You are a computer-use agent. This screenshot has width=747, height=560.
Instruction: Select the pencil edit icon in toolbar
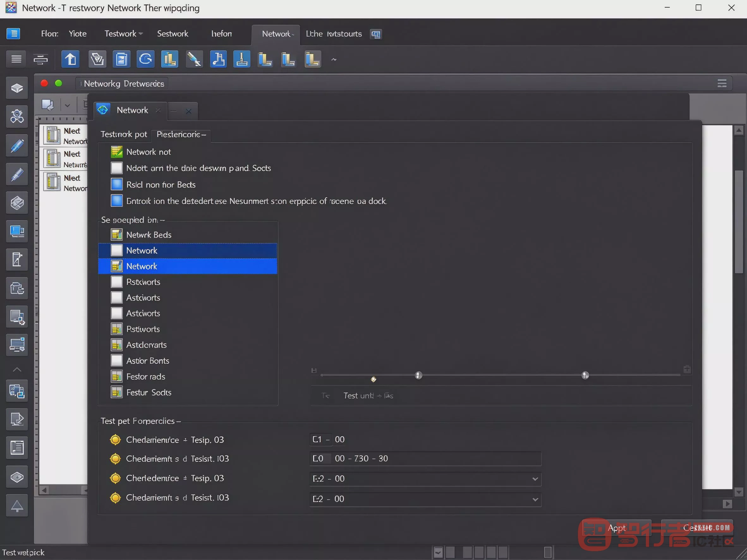[194, 59]
